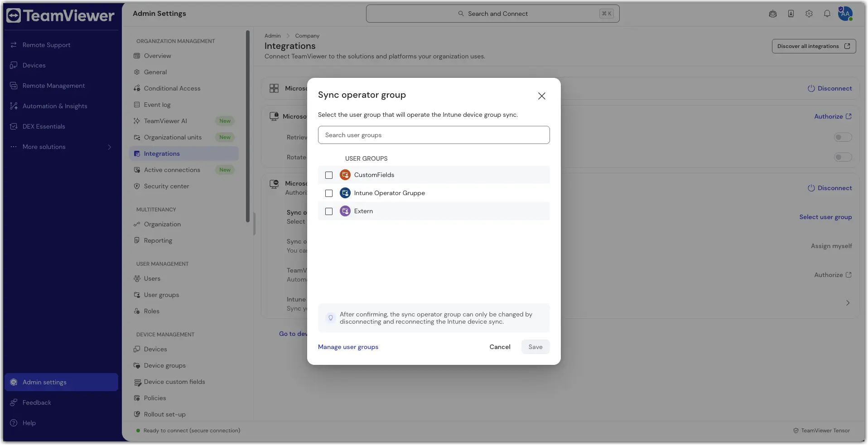Open User groups icon
The image size is (868, 445).
pos(137,295)
